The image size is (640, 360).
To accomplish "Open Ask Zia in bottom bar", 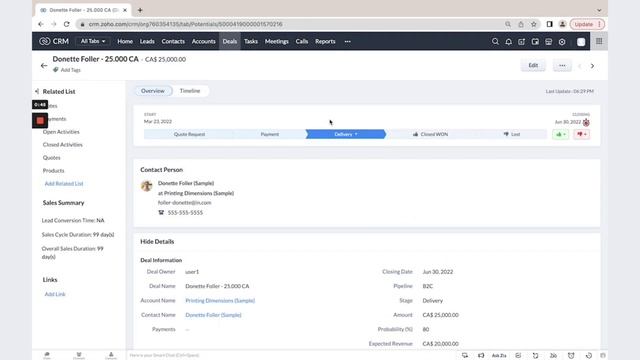I will [x=499, y=356].
